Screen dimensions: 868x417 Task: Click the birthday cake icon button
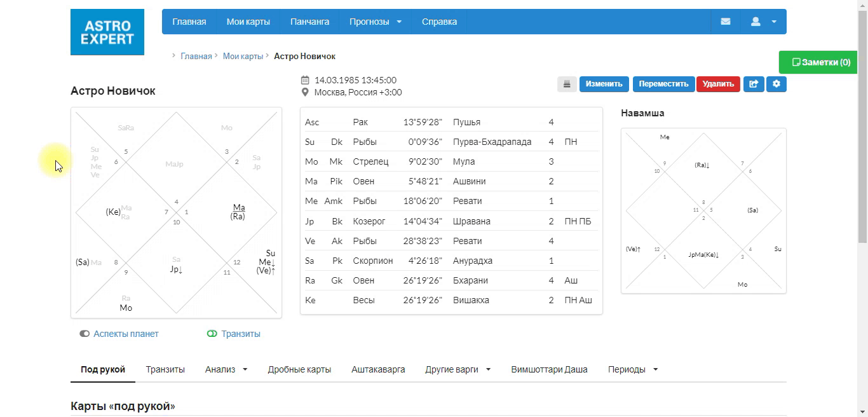click(x=567, y=84)
